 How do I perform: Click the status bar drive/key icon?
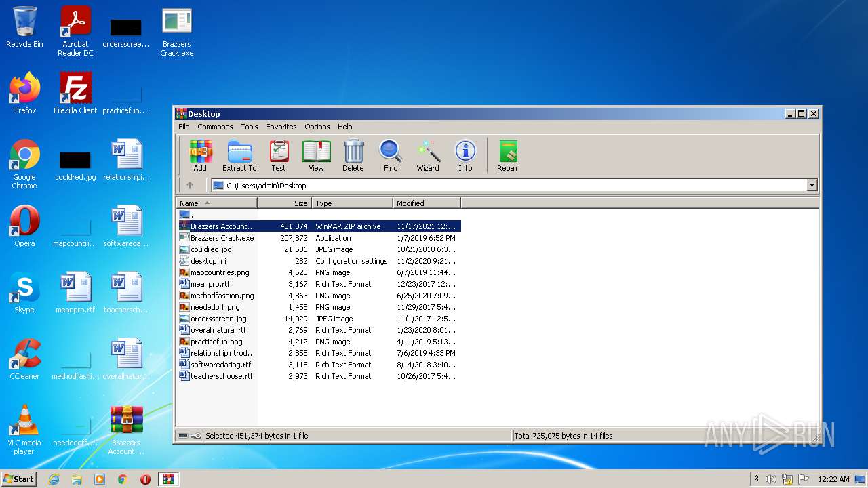coord(189,436)
